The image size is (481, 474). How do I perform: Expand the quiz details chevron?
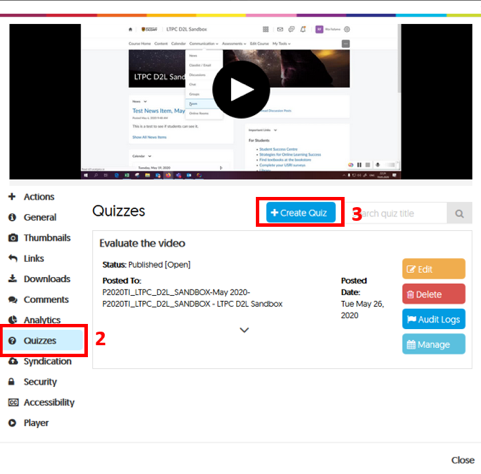(x=244, y=330)
